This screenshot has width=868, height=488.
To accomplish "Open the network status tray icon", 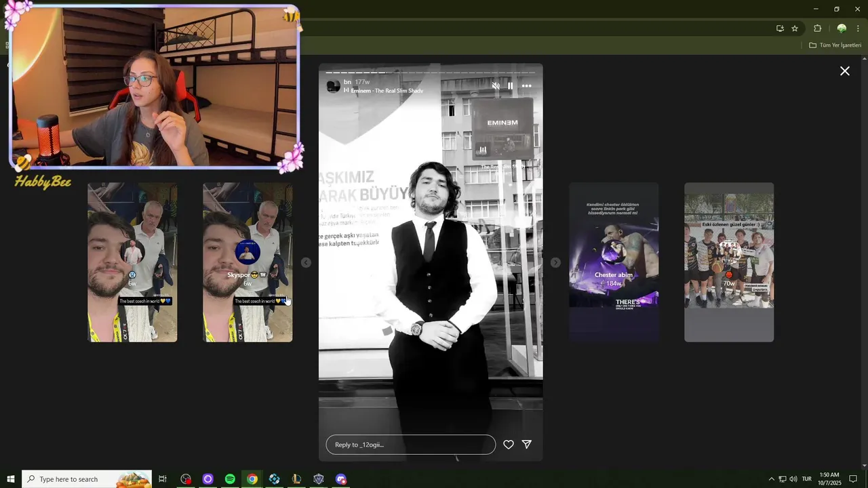I will tap(782, 479).
